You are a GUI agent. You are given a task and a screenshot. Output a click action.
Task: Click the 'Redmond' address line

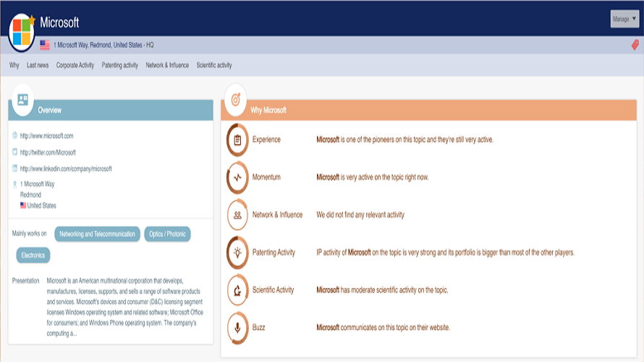click(x=31, y=195)
